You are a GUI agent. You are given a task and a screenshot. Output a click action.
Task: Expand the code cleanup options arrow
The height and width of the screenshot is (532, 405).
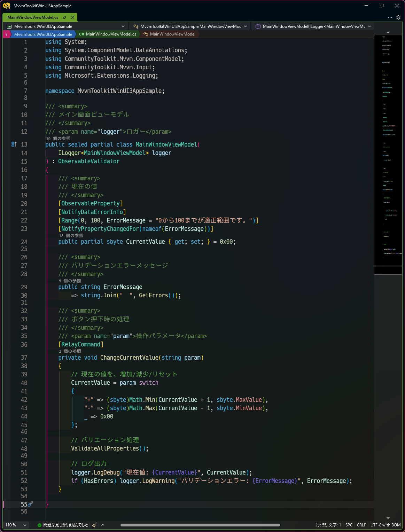pos(103,525)
